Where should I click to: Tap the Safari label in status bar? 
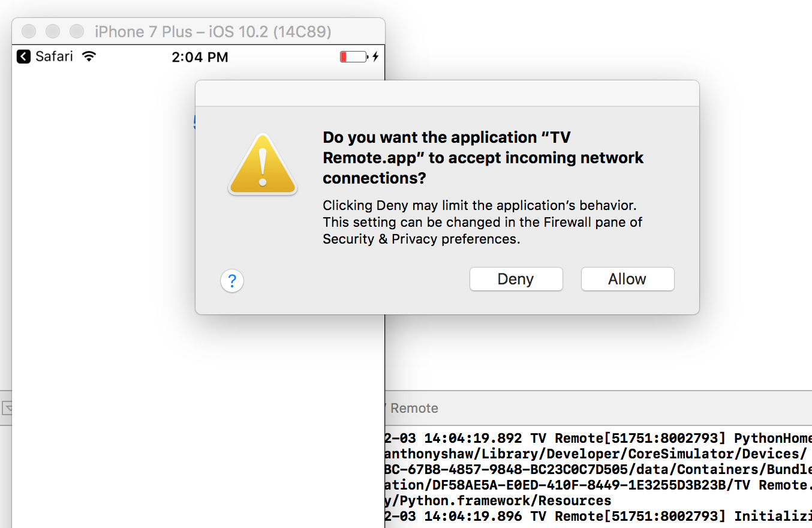[x=54, y=56]
